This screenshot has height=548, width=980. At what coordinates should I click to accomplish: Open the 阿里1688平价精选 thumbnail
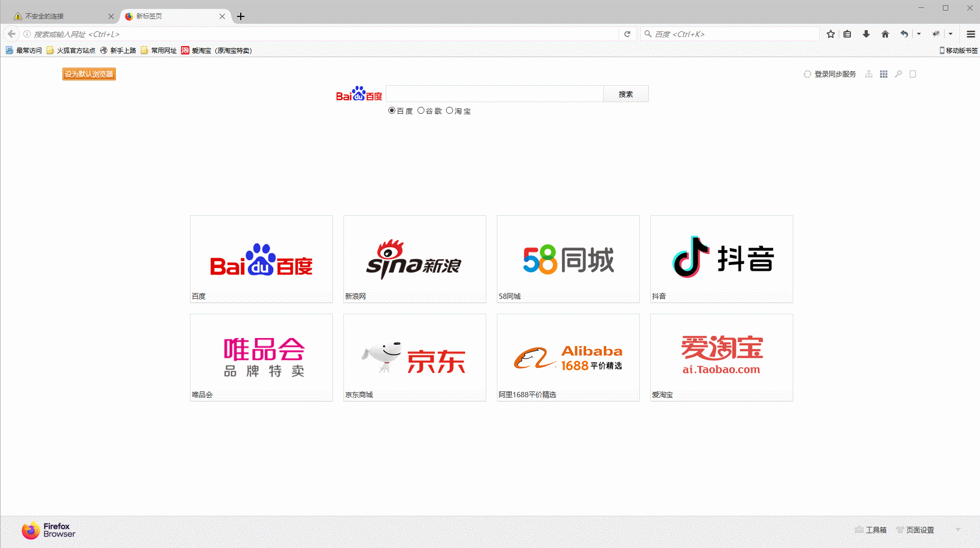pos(568,358)
